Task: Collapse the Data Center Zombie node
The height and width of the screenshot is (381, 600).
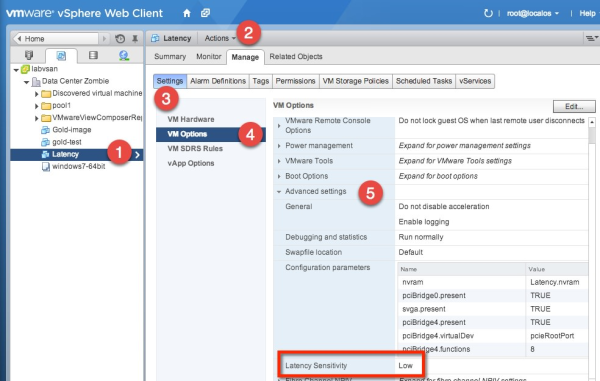Action: (26, 82)
